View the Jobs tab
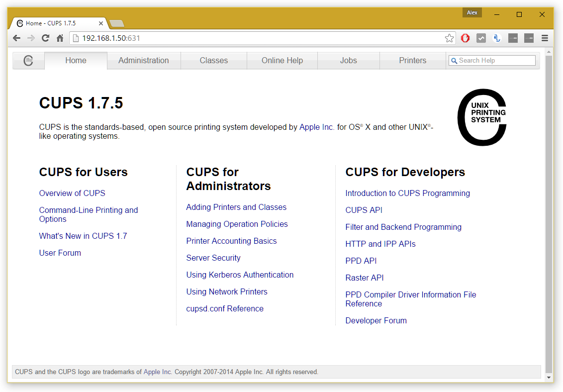Image resolution: width=563 pixels, height=392 pixels. pyautogui.click(x=348, y=60)
